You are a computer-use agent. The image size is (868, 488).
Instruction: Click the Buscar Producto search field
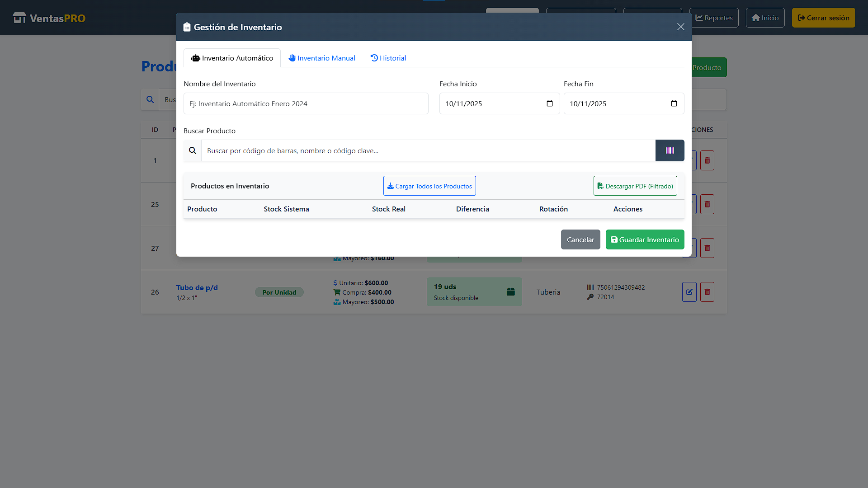(428, 150)
